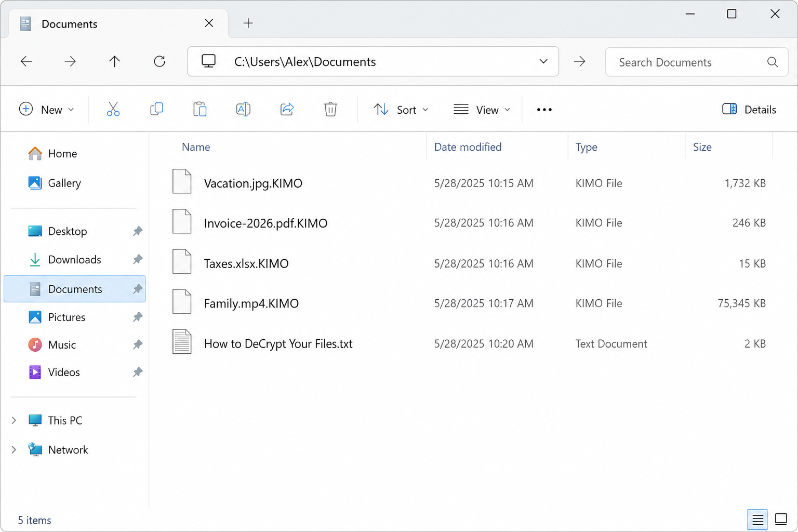Select file name Invoice-2026.pdf.KIMO
The height and width of the screenshot is (532, 798).
point(265,223)
